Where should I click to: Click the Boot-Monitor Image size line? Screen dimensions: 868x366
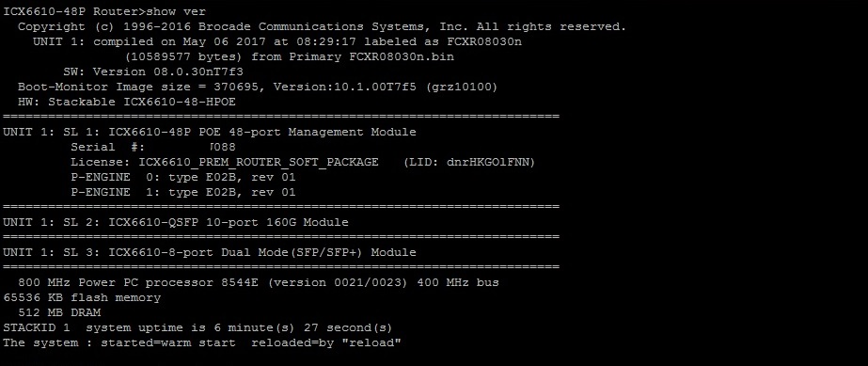[258, 87]
